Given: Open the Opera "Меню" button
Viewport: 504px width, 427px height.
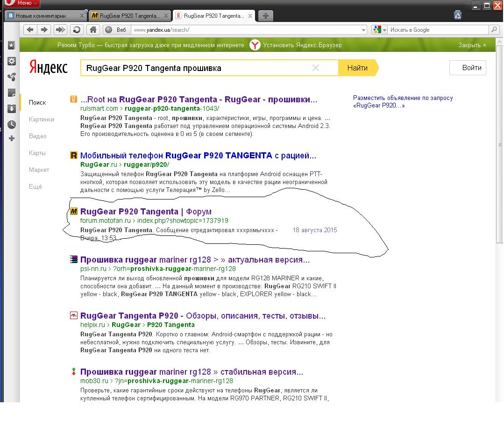Looking at the screenshot, I should pyautogui.click(x=22, y=3).
